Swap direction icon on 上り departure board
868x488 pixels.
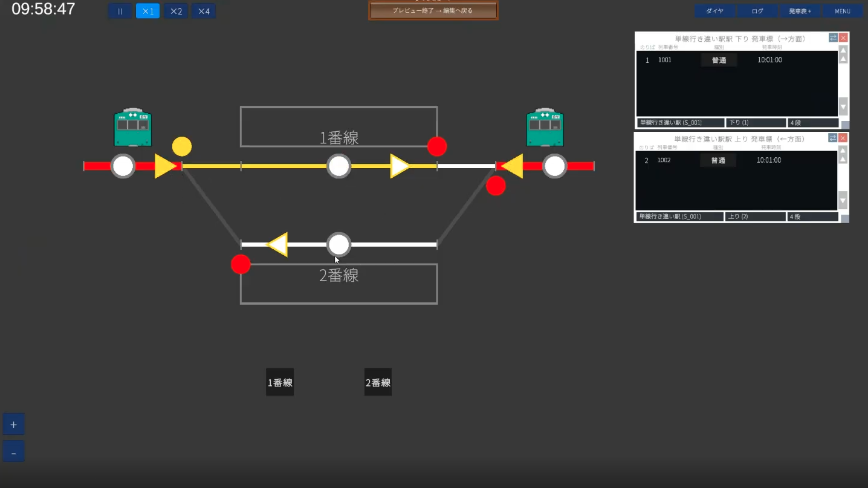point(833,138)
